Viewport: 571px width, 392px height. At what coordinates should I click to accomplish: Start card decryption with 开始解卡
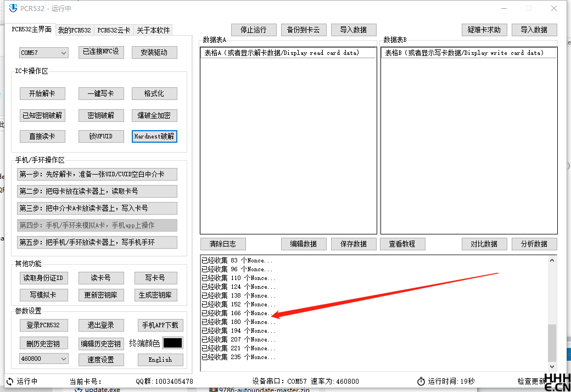tap(42, 93)
